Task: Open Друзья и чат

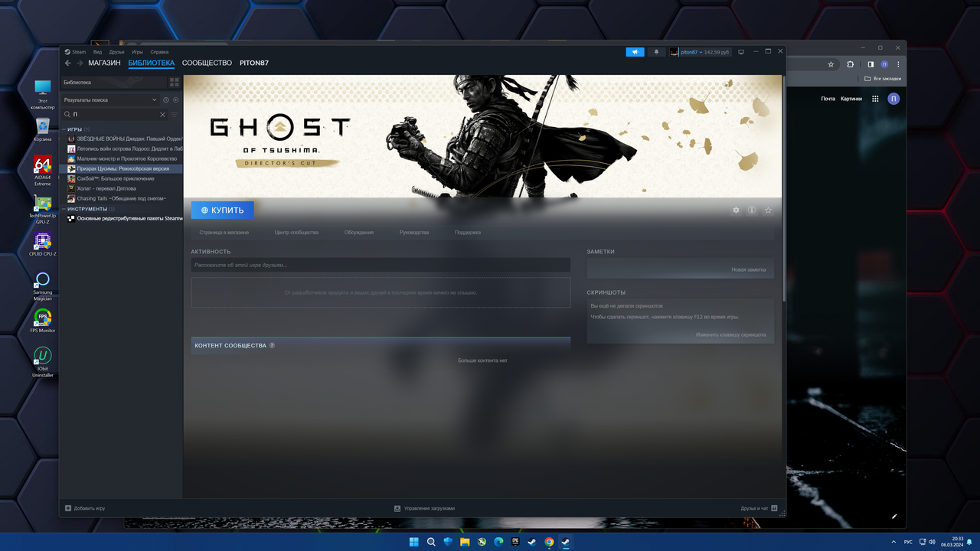Action: tap(759, 508)
